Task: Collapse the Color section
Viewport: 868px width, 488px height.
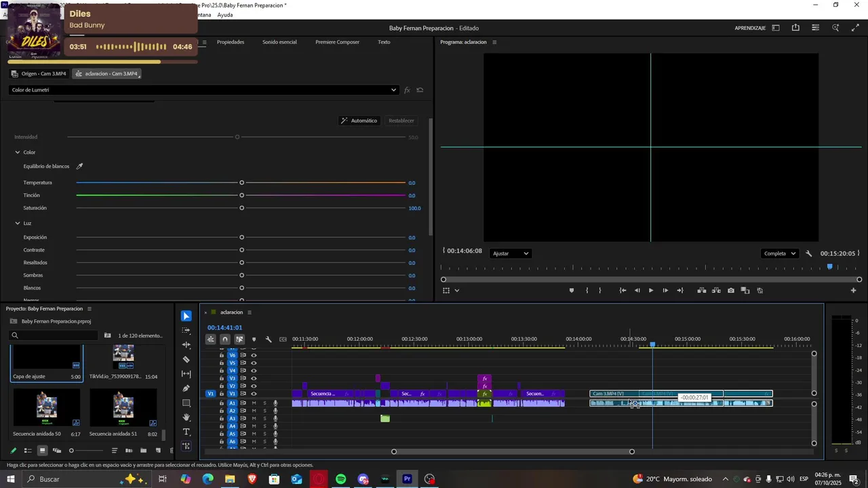Action: (18, 152)
